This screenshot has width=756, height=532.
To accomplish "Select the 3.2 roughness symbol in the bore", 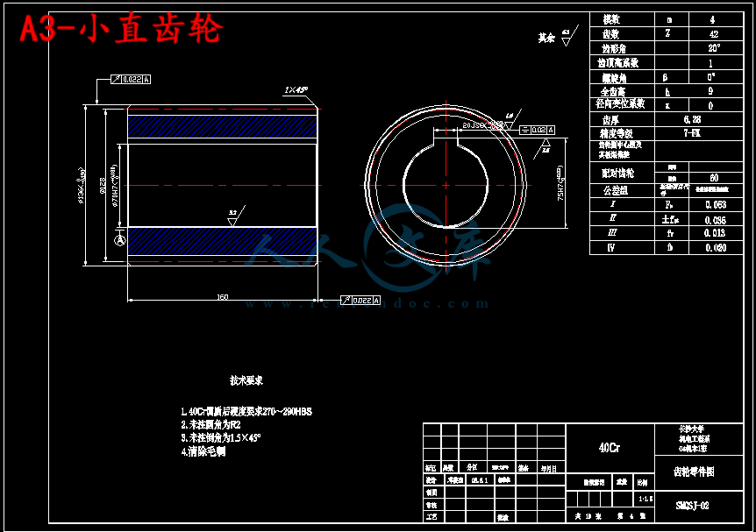I will [235, 216].
